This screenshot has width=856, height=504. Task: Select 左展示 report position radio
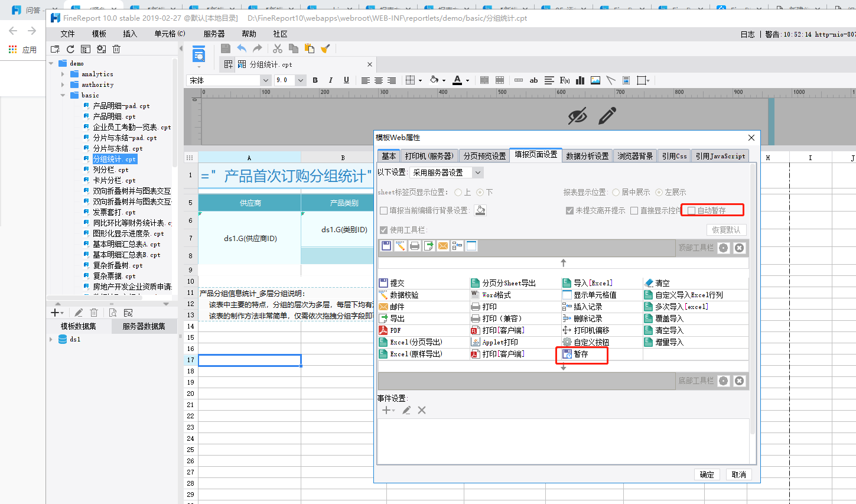659,192
